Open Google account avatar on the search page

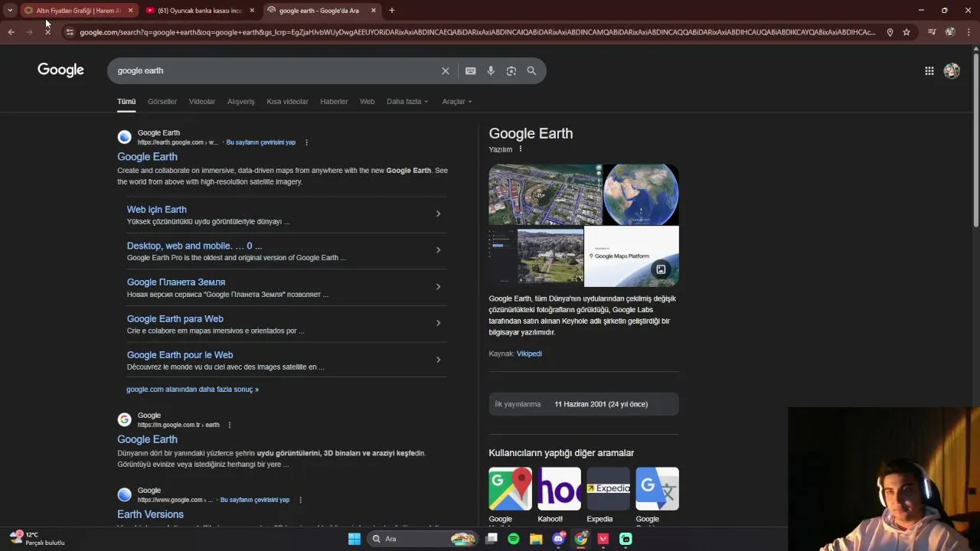tap(952, 70)
